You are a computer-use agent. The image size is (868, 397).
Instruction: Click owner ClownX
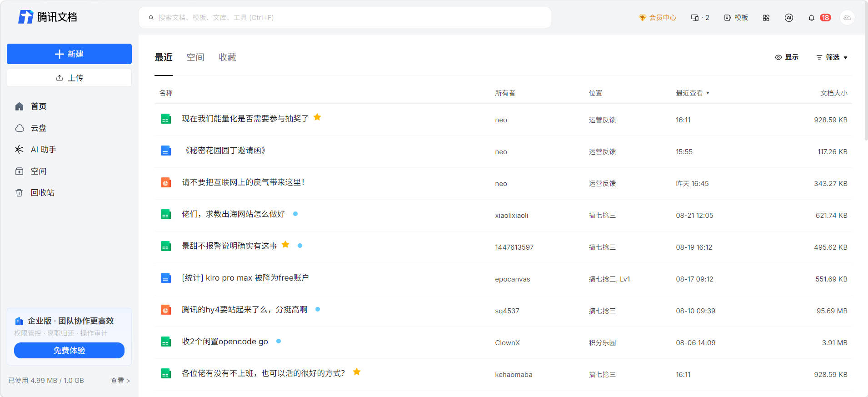click(507, 343)
